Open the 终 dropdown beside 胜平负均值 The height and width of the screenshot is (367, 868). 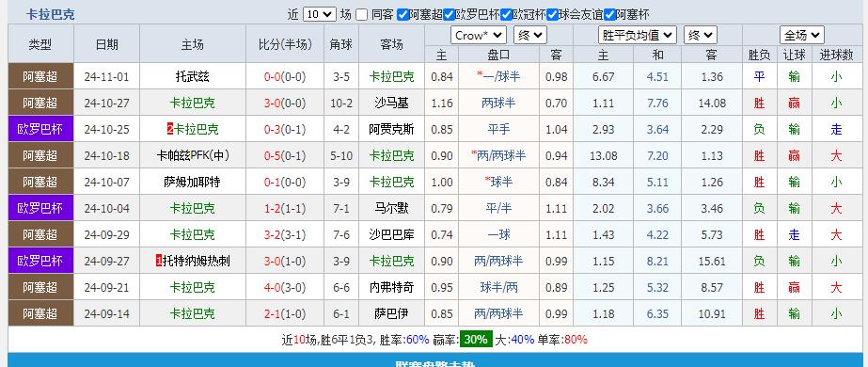[701, 36]
